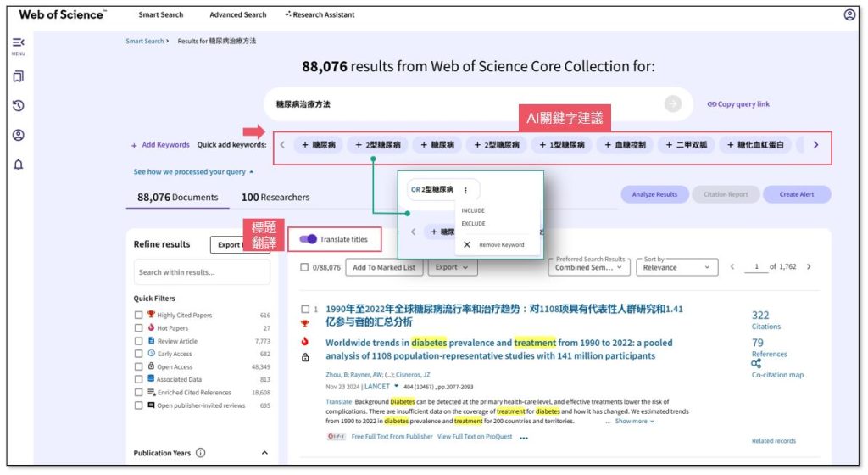The image size is (868, 475).
Task: Turn off the Translate titles toggle
Action: point(309,239)
